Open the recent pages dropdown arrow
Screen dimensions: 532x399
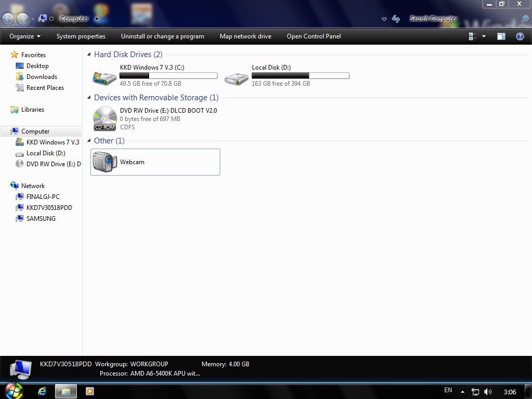point(33,19)
